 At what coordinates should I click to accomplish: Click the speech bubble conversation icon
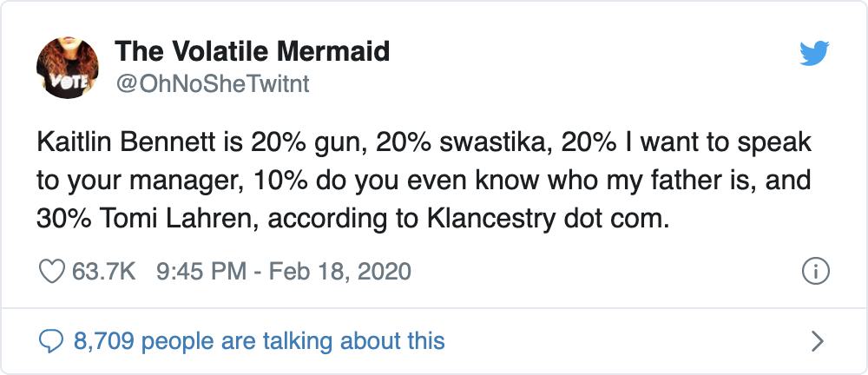[x=51, y=341]
